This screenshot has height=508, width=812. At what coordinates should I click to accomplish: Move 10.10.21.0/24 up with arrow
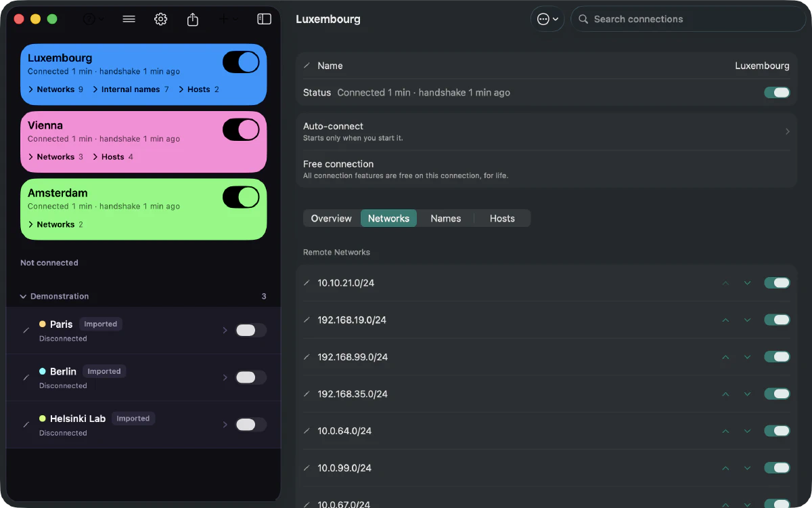(x=725, y=283)
